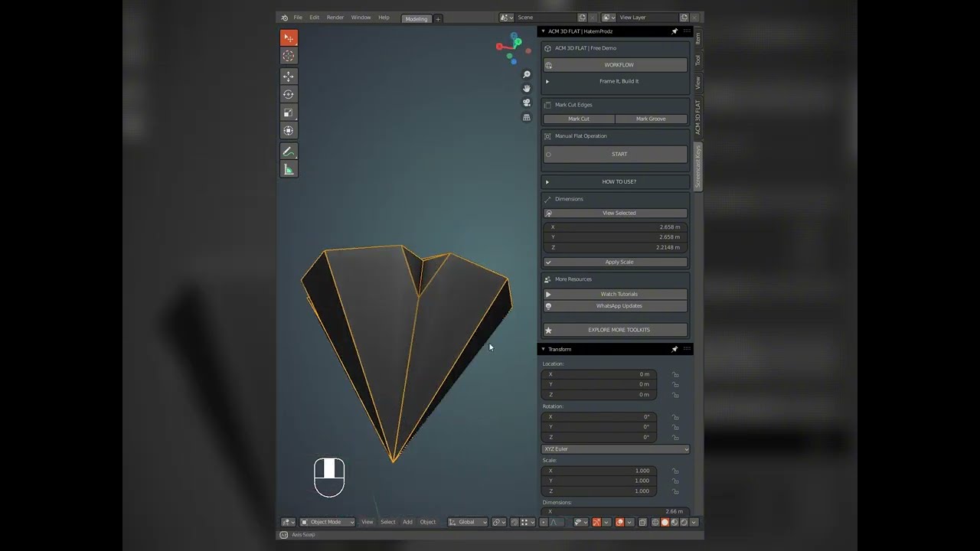
Task: Click EXPLORE MORE TOOLKITS button
Action: (x=616, y=330)
